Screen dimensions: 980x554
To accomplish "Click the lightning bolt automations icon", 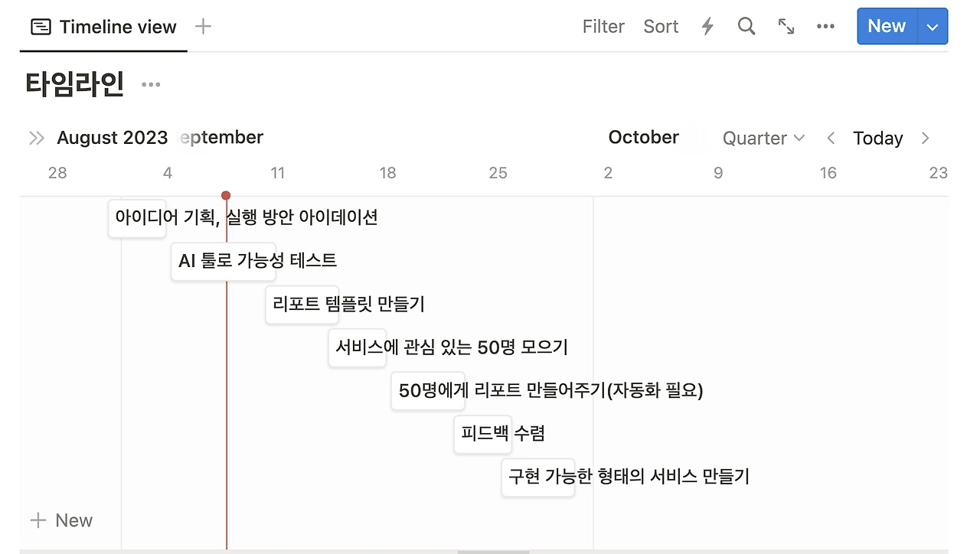I will click(x=707, y=27).
